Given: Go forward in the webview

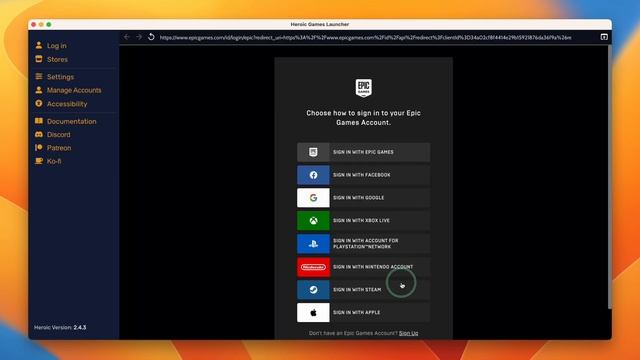Looking at the screenshot, I should click(x=139, y=37).
